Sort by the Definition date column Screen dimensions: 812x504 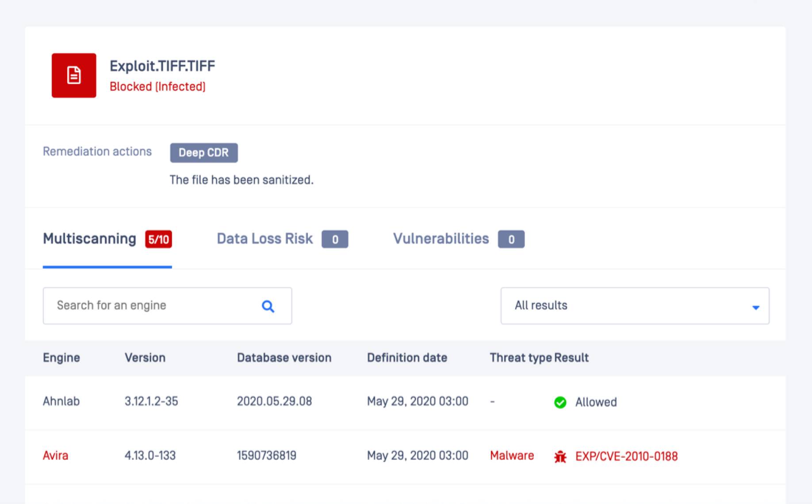pyautogui.click(x=407, y=358)
